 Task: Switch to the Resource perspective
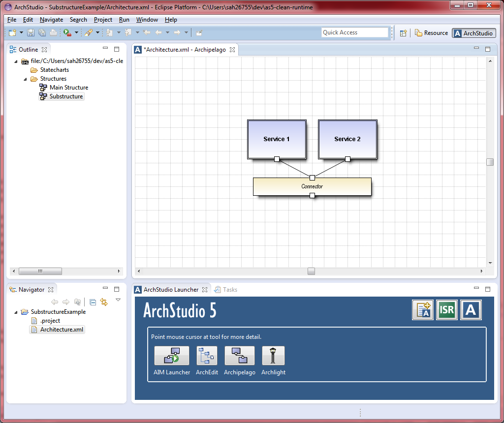point(431,33)
